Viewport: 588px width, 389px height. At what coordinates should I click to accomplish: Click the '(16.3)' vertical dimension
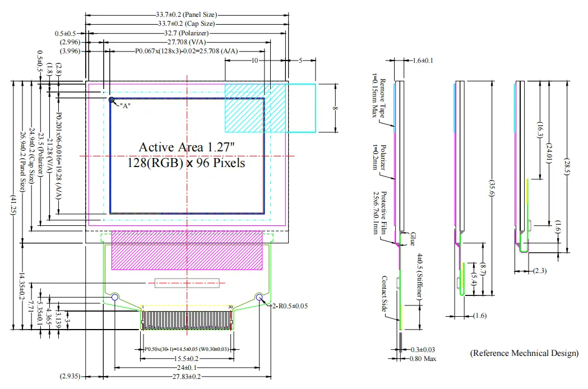point(540,130)
